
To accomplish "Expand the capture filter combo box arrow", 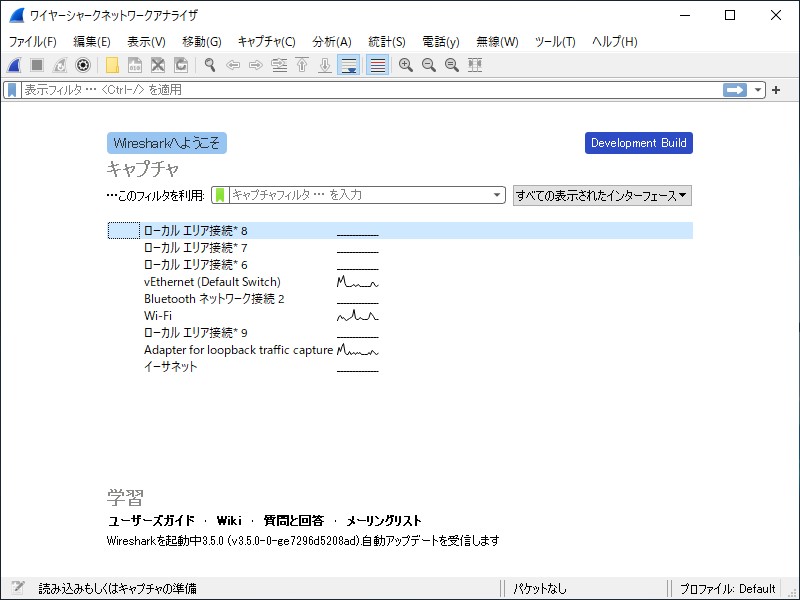I will tap(497, 195).
